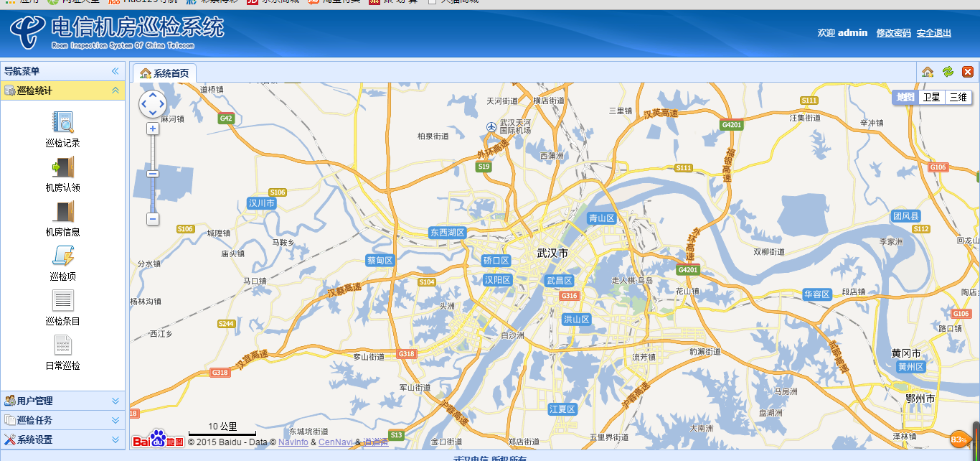Viewport: 980px width, 461px height.
Task: Click the 蔡甸区 district label
Action: click(x=380, y=260)
